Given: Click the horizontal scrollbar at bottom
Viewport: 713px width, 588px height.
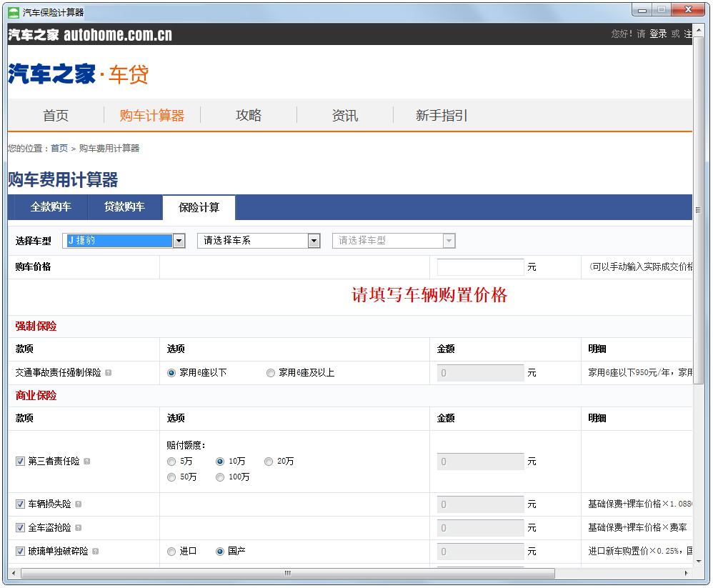Looking at the screenshot, I should tap(287, 574).
